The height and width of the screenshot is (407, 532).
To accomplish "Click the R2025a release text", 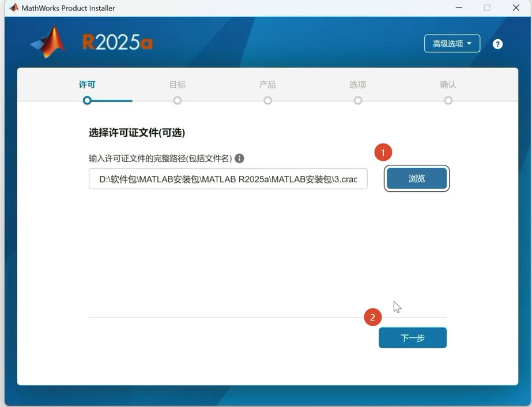I will (118, 43).
